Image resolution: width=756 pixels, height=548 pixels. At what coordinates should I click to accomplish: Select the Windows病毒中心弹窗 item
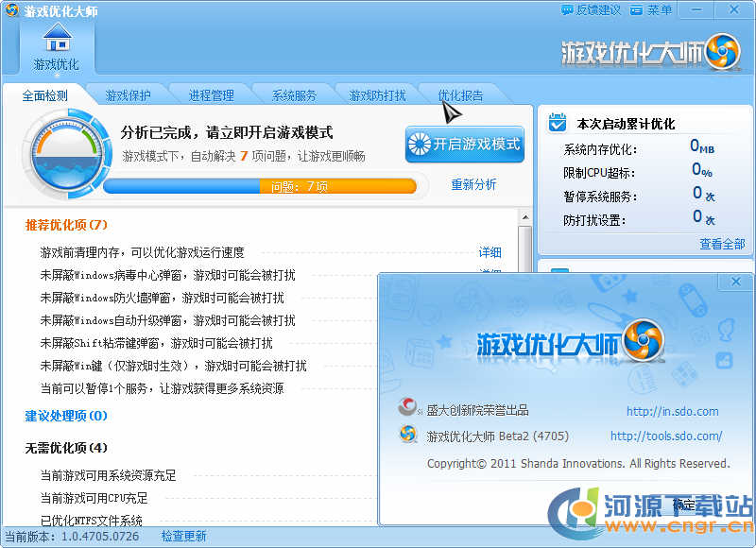[167, 275]
